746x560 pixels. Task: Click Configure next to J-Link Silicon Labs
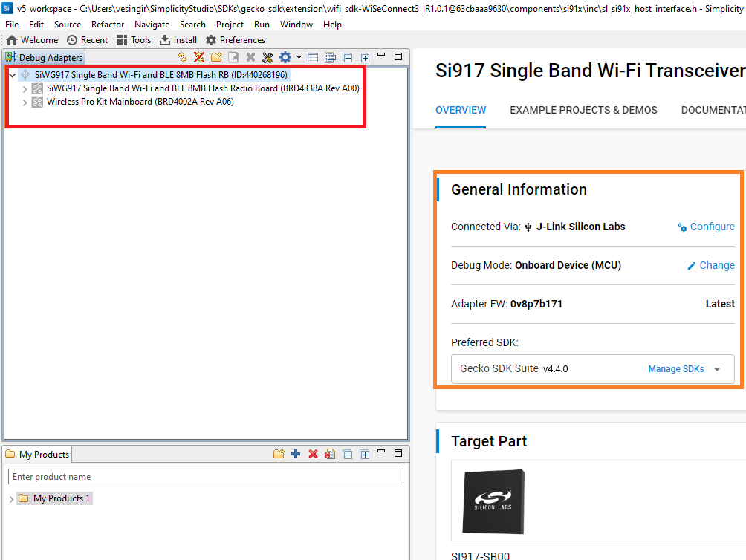[711, 227]
